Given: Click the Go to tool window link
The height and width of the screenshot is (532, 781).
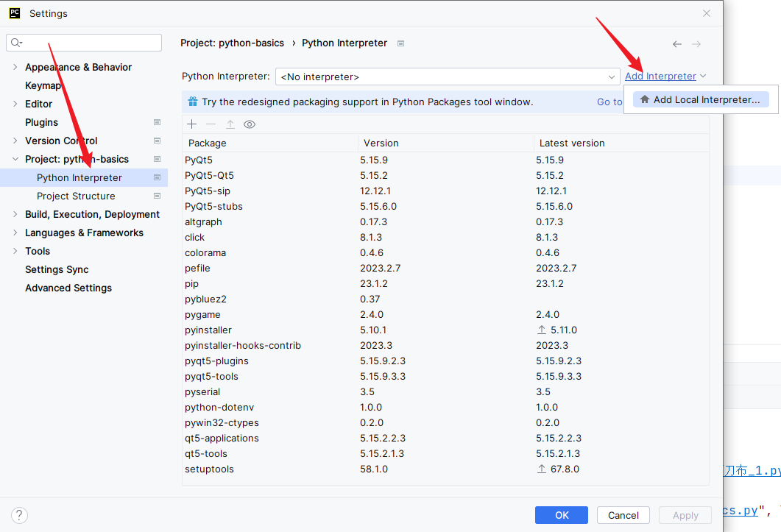Looking at the screenshot, I should (x=609, y=102).
